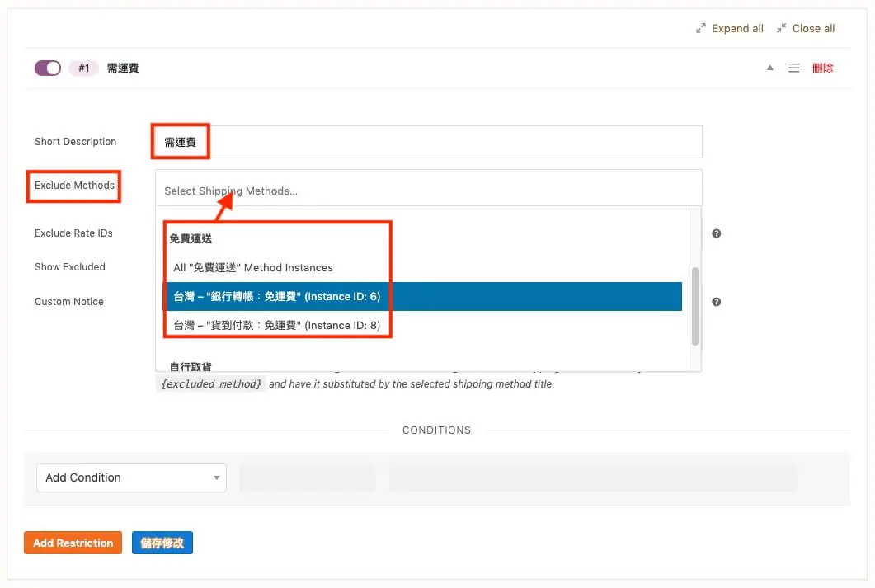
Task: Save changes with the blue 儲存修改 button
Action: click(162, 543)
